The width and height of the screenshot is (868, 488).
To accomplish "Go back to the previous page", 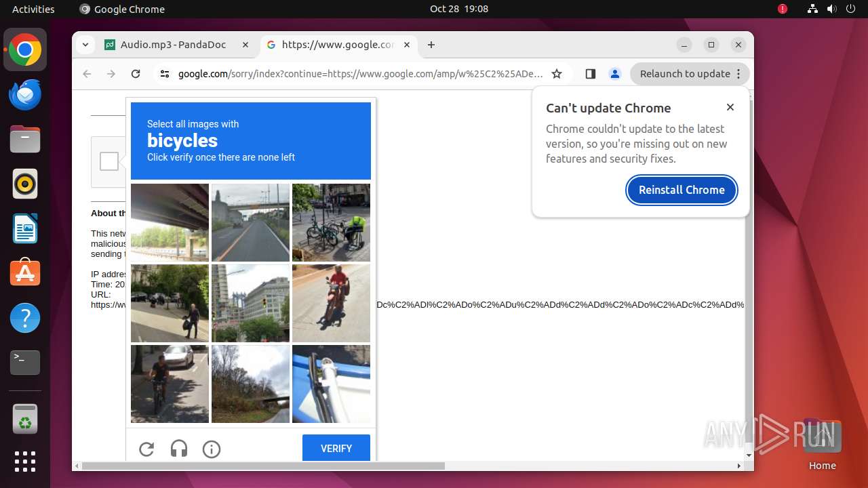I will click(x=87, y=74).
